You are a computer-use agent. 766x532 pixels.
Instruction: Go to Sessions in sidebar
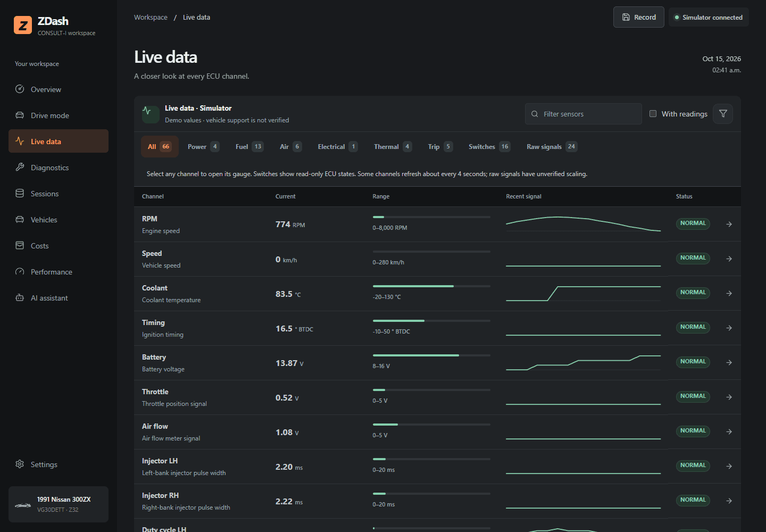[59, 194]
